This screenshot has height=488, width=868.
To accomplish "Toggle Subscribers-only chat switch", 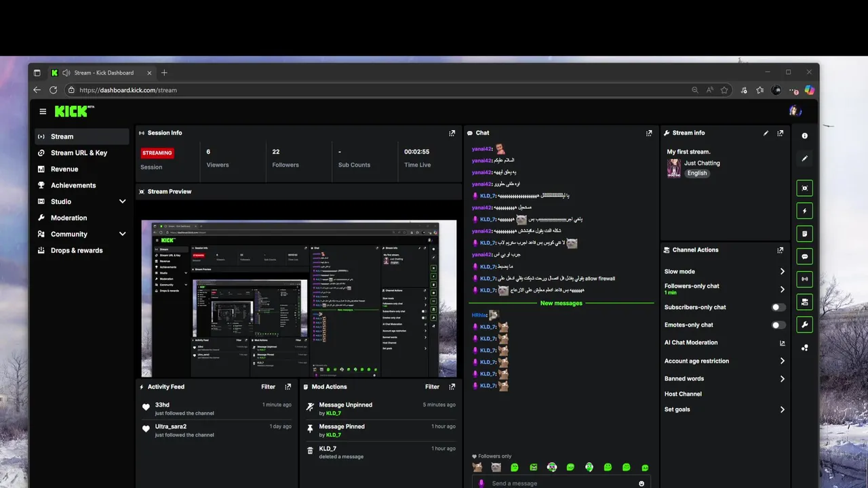I will (778, 307).
